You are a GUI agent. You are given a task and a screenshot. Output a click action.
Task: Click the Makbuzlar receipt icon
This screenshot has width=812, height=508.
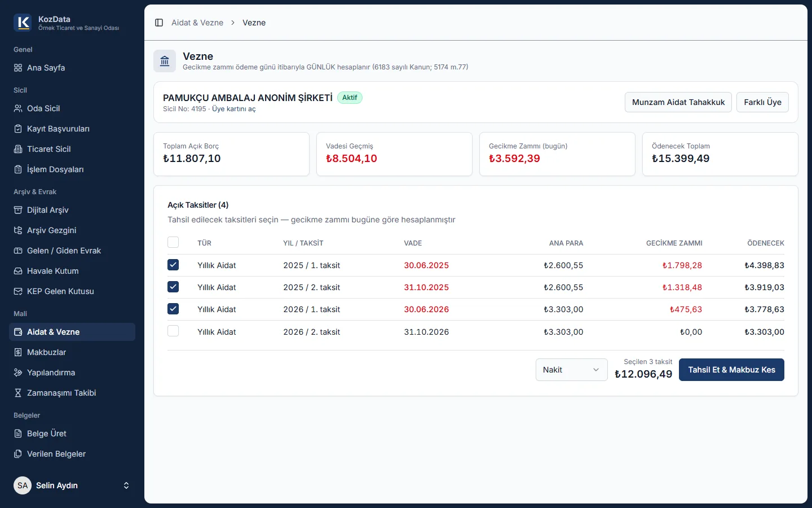(18, 352)
